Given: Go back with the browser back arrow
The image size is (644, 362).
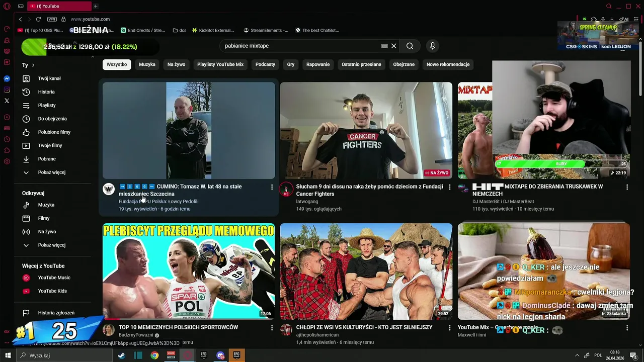Looking at the screenshot, I should pos(20,19).
